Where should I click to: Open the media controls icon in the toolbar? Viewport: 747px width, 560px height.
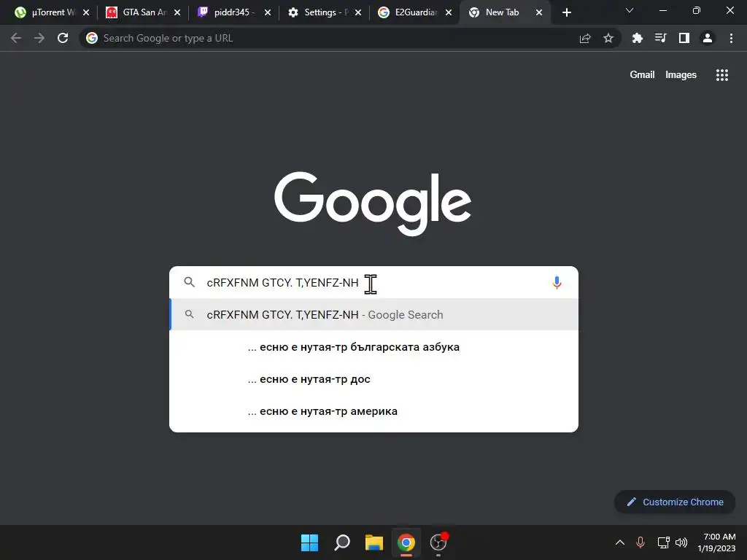[660, 38]
